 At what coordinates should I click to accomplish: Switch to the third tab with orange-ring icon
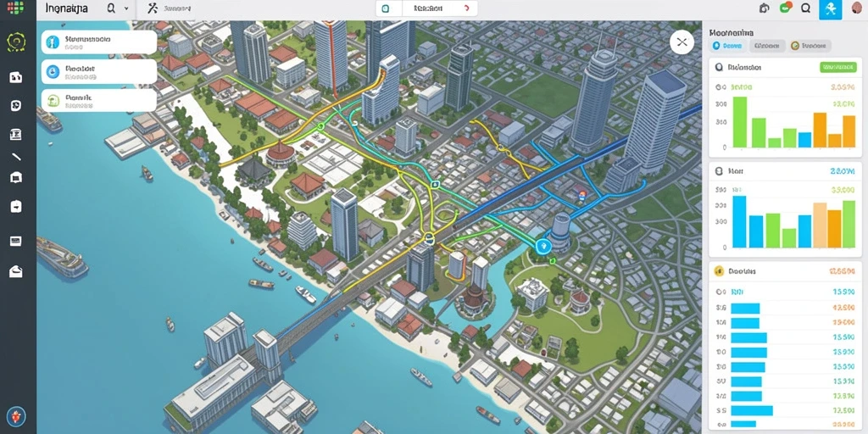pyautogui.click(x=810, y=46)
